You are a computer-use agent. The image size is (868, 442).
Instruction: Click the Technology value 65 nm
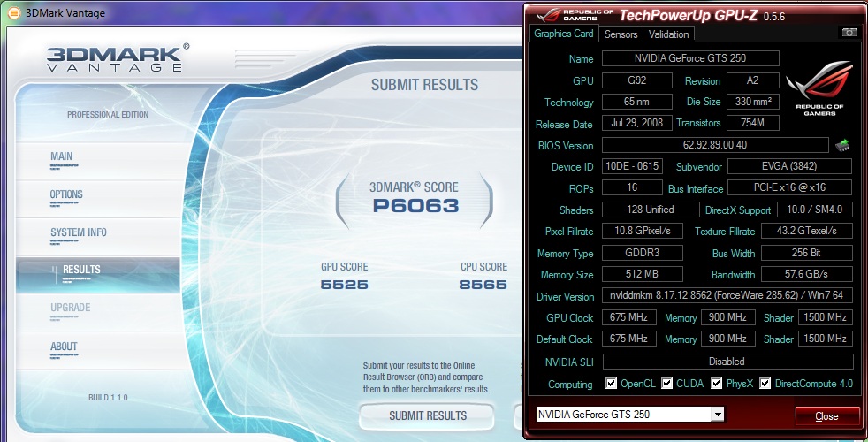[x=636, y=102]
